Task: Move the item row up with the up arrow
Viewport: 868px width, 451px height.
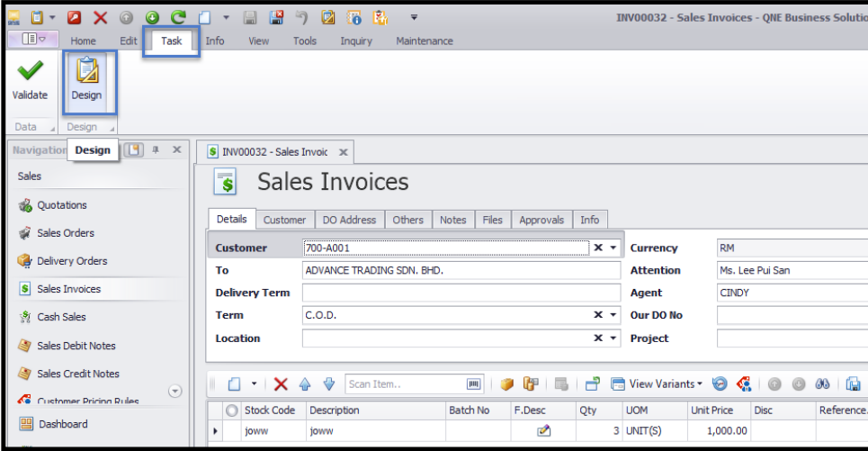Action: tap(305, 384)
